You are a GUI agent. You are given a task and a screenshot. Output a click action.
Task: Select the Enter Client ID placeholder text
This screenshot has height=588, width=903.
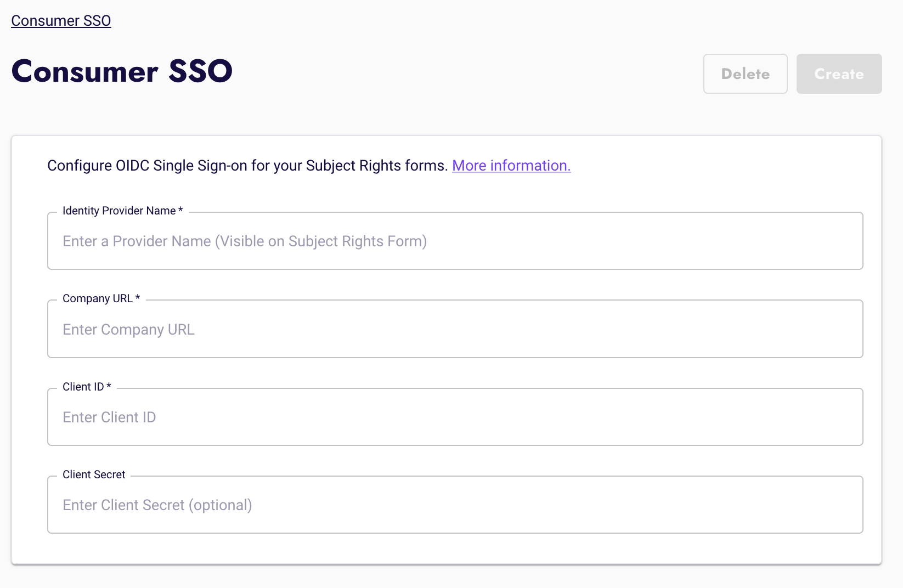[x=109, y=417]
